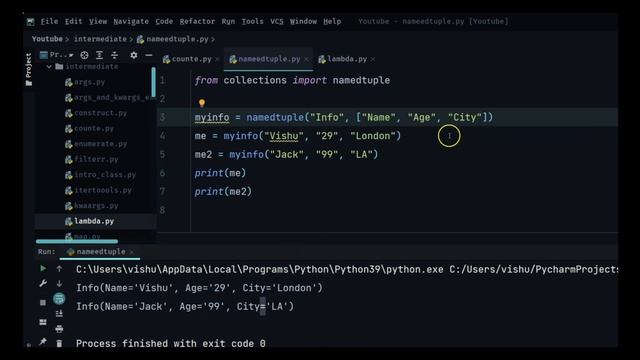Open Project panel settings gear
Screen dimensions: 640x360
point(134,55)
